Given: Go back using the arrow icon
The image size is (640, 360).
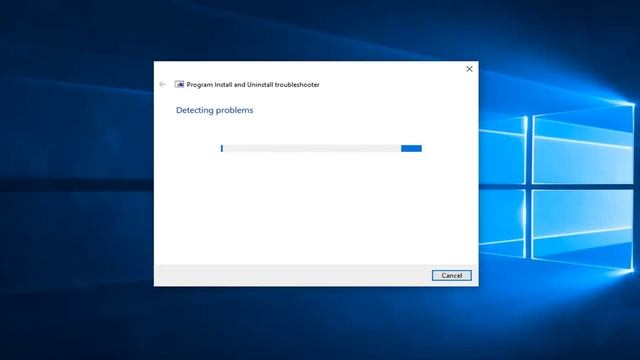Looking at the screenshot, I should click(x=162, y=84).
